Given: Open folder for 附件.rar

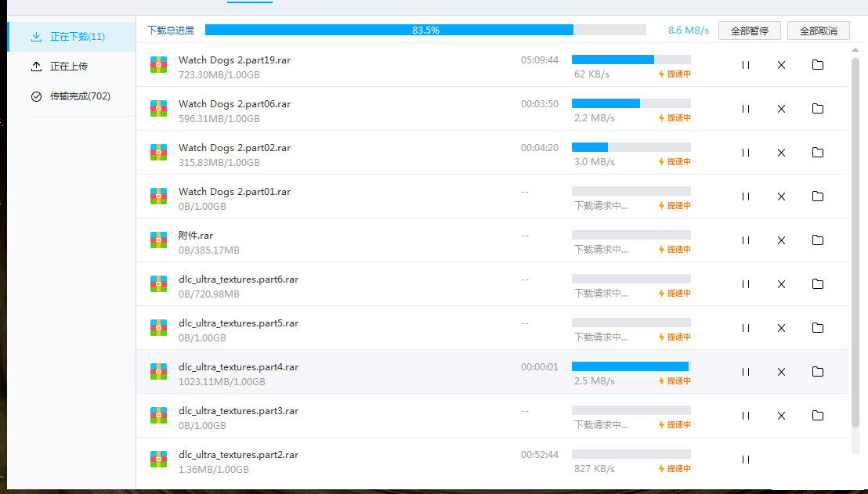Looking at the screenshot, I should pyautogui.click(x=818, y=240).
